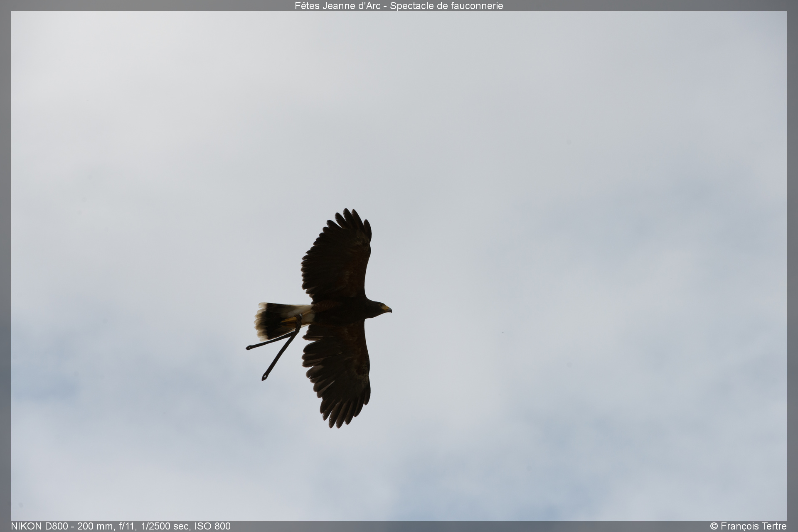The image size is (798, 532).
Task: Click the '© François Tertre' copyright text
Action: [x=748, y=526]
